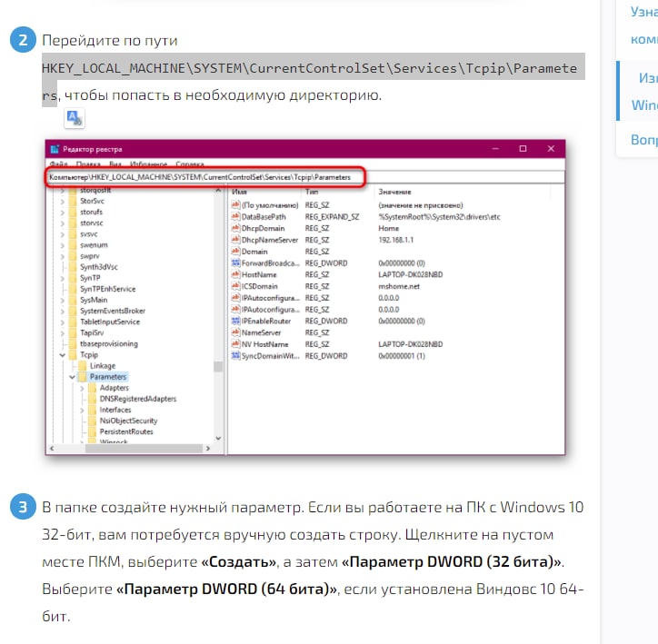This screenshot has width=658, height=644.
Task: Click the string icon of the HostName value
Action: click(235, 274)
